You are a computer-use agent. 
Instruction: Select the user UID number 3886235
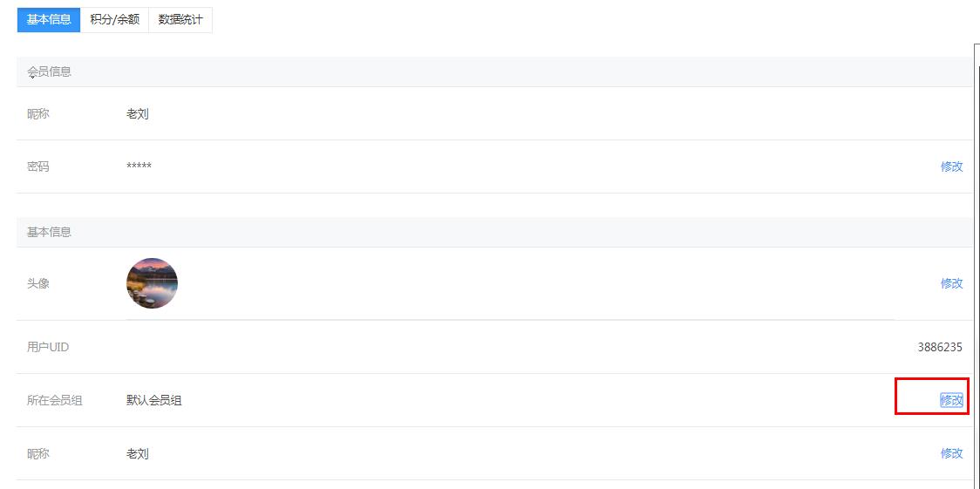point(939,347)
